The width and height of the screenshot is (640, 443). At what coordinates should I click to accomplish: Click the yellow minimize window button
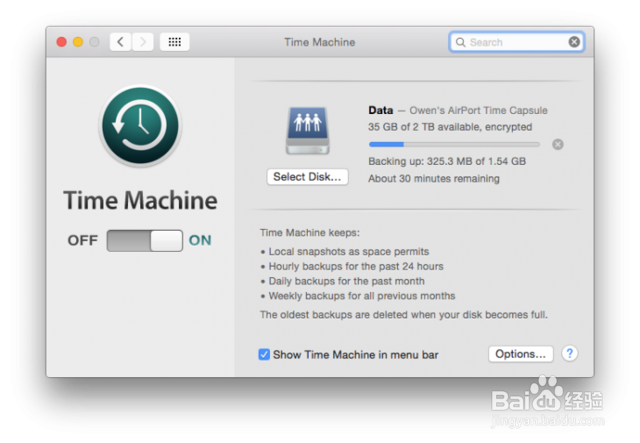78,42
